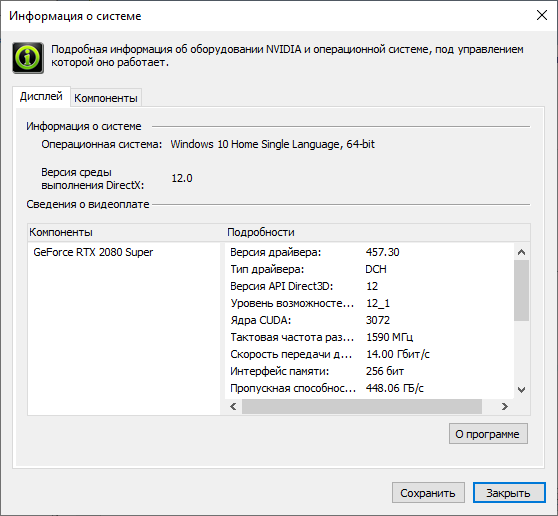
Task: Switch to the Дисплей tab
Action: 41,96
